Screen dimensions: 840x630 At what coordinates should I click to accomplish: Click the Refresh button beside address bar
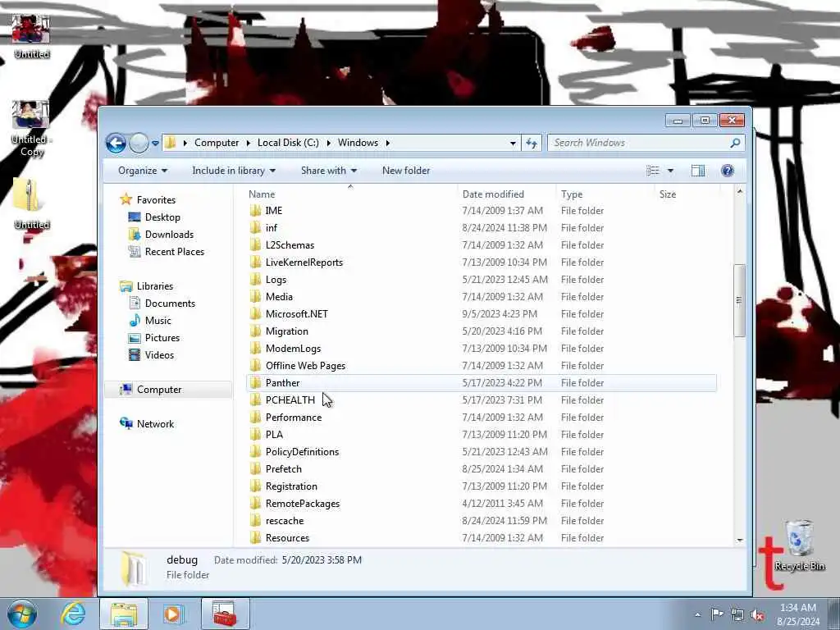click(532, 143)
